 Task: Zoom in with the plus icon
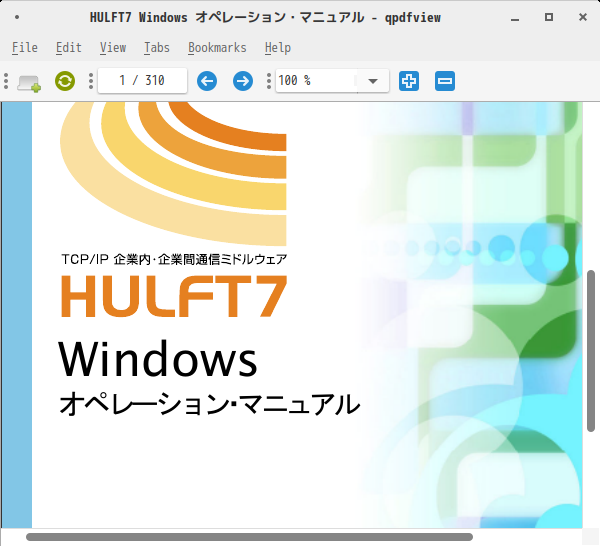(x=409, y=81)
